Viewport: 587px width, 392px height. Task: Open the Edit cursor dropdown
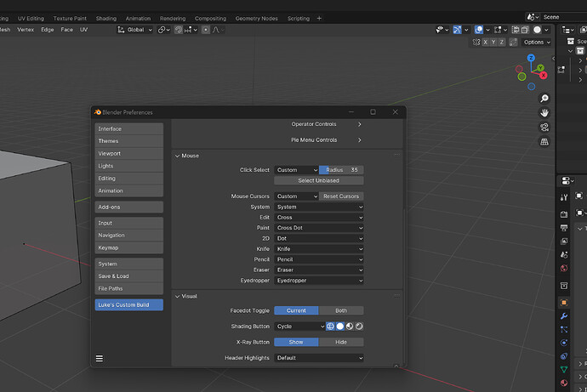[x=318, y=218]
